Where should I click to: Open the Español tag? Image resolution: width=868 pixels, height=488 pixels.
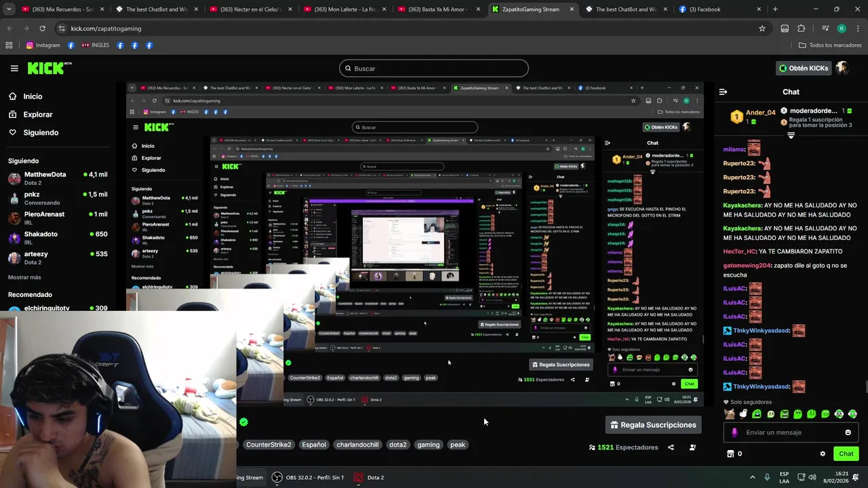pos(314,445)
